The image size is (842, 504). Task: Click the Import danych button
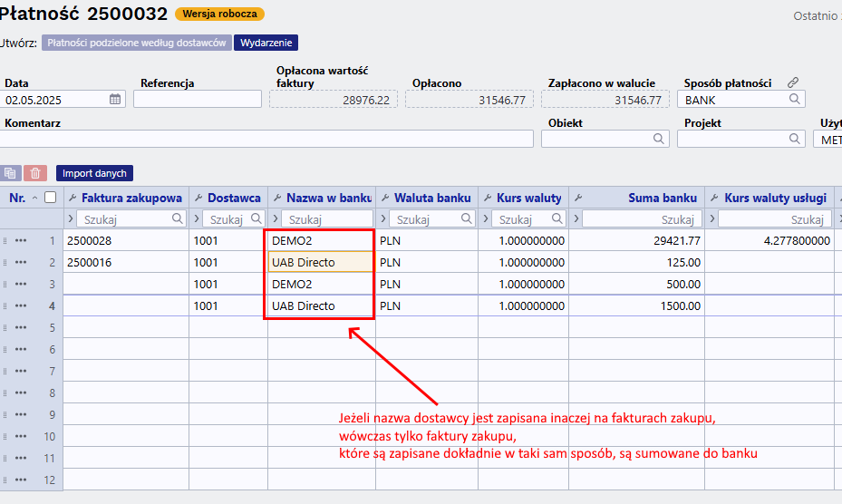(94, 173)
